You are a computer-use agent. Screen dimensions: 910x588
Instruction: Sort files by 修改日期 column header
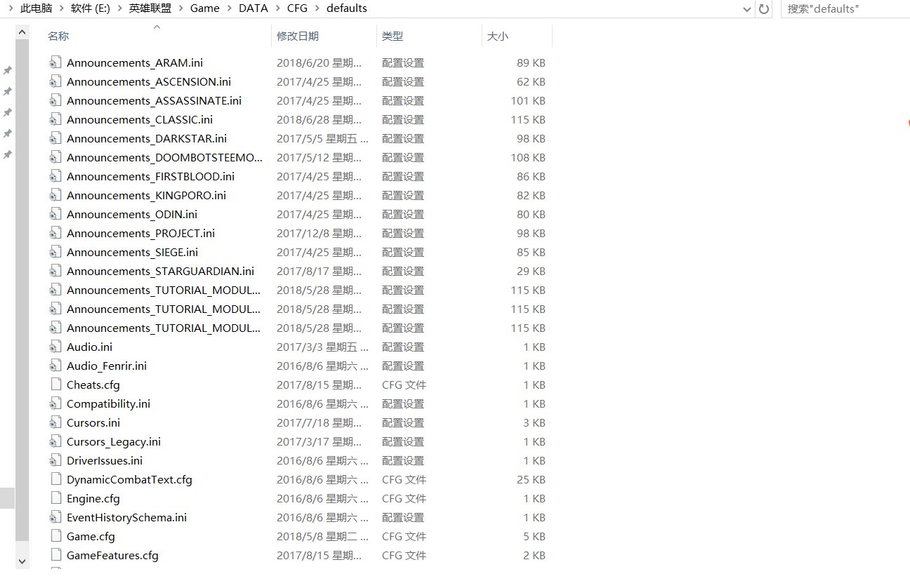coord(297,36)
